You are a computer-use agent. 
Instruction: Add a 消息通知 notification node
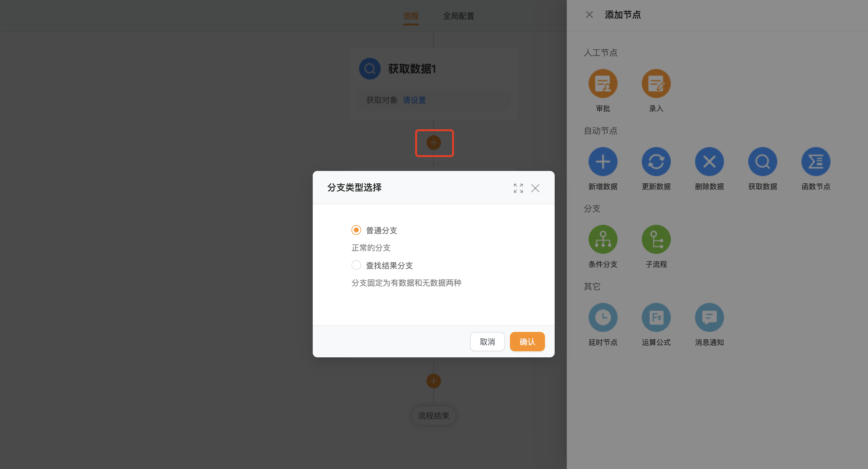pos(709,317)
